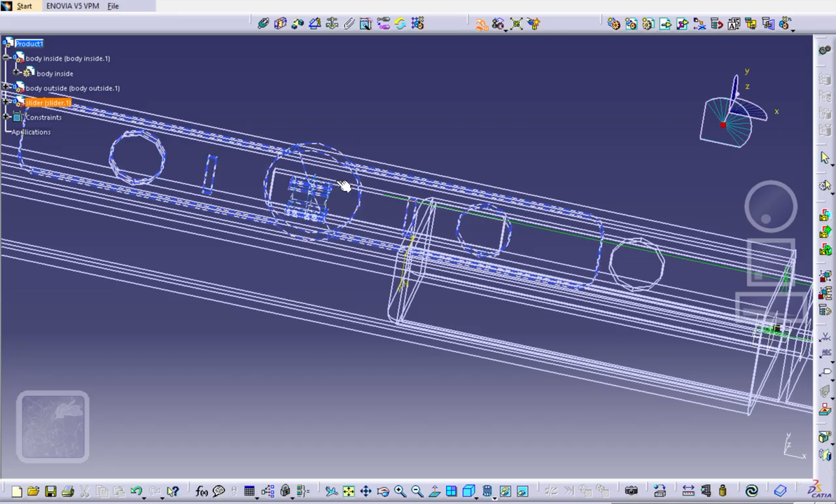Open the View Mode dropdown arrow
The image size is (836, 504).
click(x=494, y=497)
